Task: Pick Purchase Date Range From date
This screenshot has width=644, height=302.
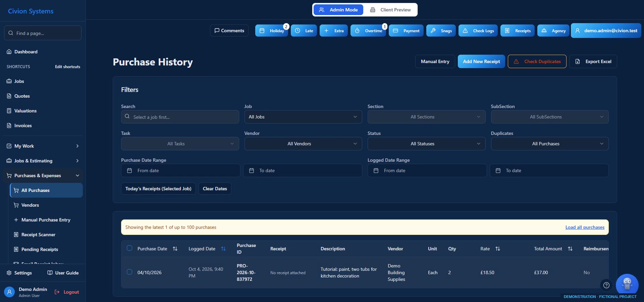Action: coord(180,170)
